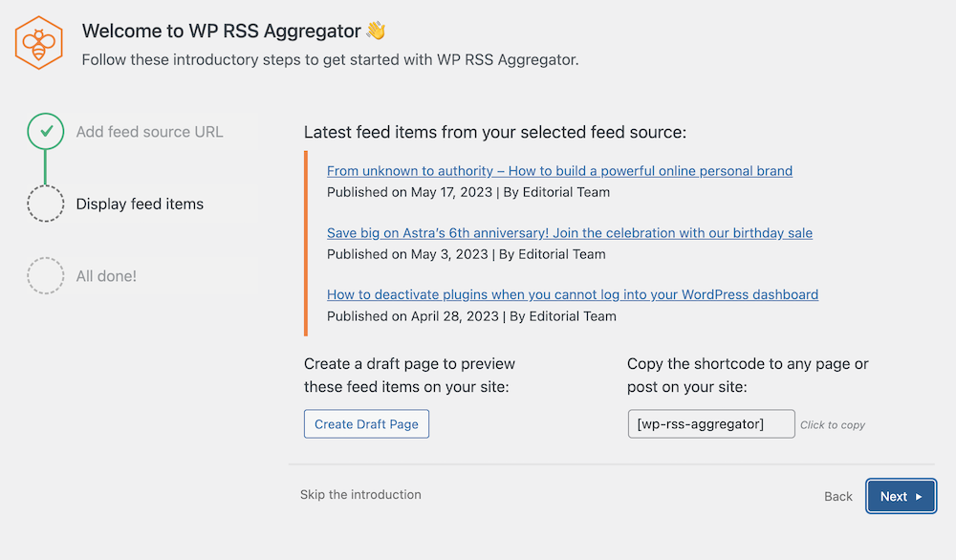The width and height of the screenshot is (956, 560).
Task: Select the Display feed items step label
Action: click(x=140, y=205)
